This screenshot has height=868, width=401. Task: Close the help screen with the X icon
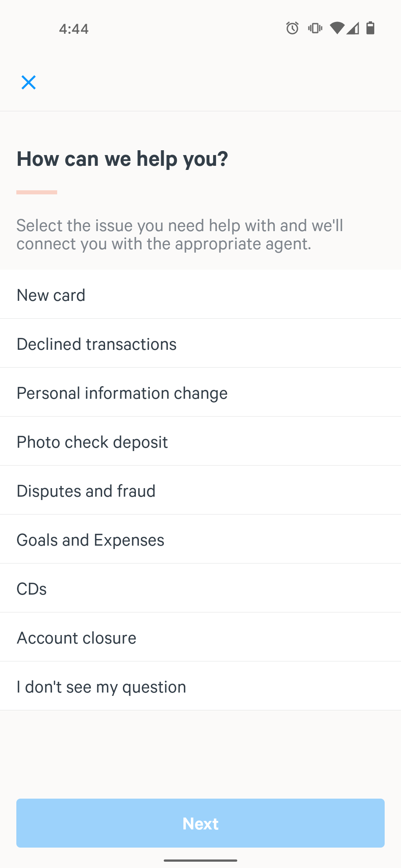click(x=29, y=82)
